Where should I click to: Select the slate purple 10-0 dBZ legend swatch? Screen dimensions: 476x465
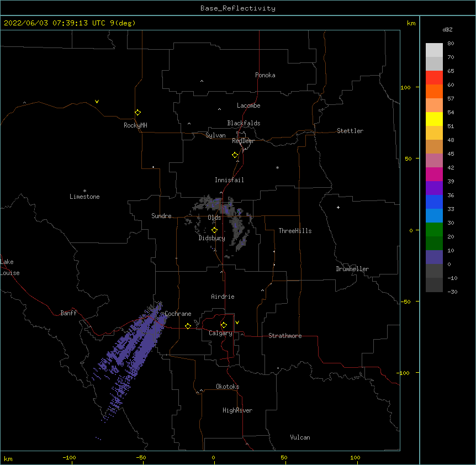tap(434, 257)
